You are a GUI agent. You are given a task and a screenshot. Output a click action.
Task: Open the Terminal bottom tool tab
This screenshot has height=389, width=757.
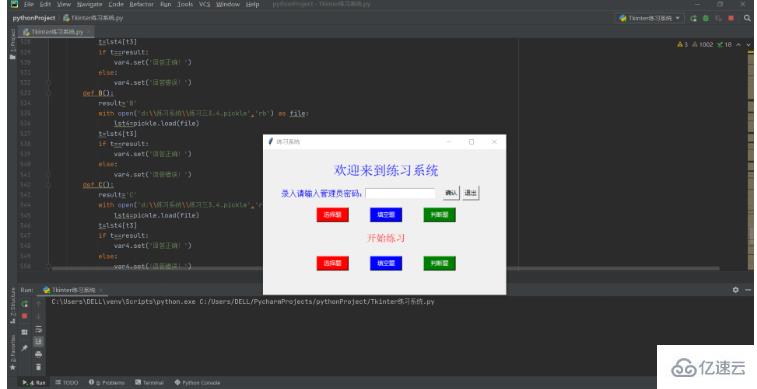[x=150, y=382]
